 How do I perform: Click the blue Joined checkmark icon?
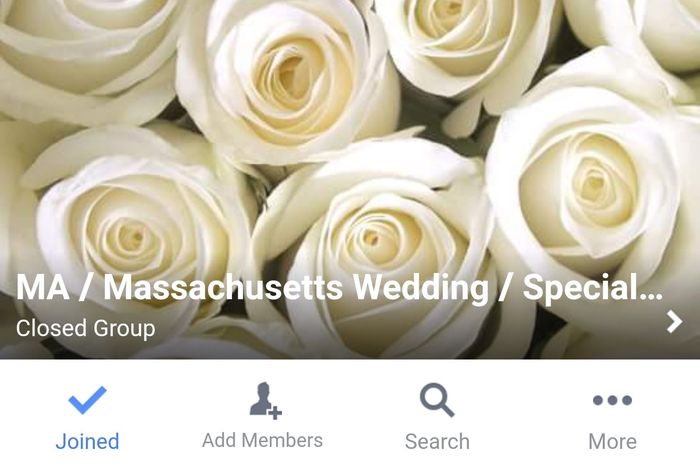pyautogui.click(x=88, y=400)
